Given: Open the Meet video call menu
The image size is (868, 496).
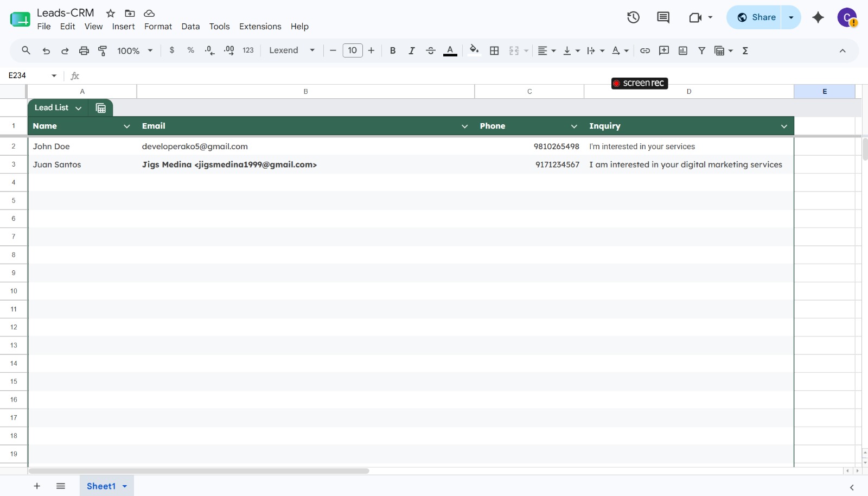Looking at the screenshot, I should pos(700,17).
